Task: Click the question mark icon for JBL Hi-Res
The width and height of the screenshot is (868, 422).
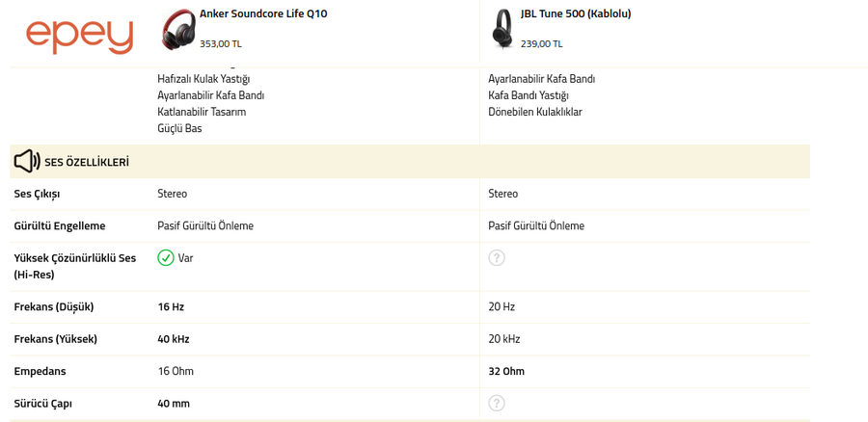Action: [497, 258]
